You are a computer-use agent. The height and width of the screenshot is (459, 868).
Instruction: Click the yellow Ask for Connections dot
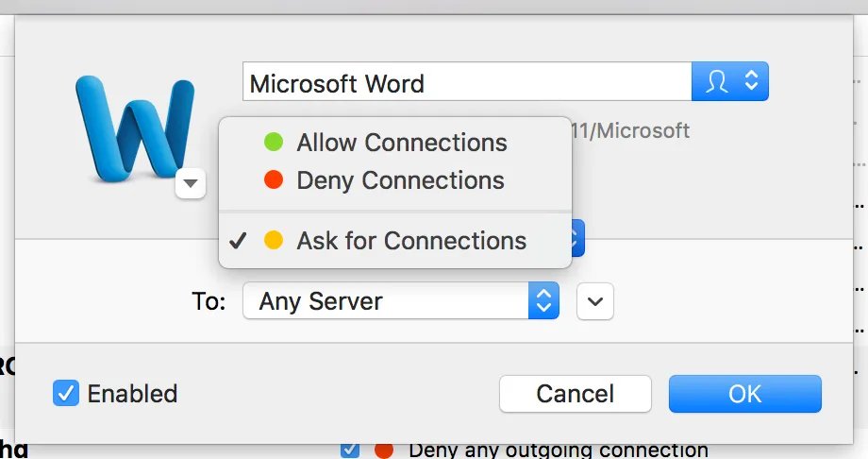tap(274, 240)
